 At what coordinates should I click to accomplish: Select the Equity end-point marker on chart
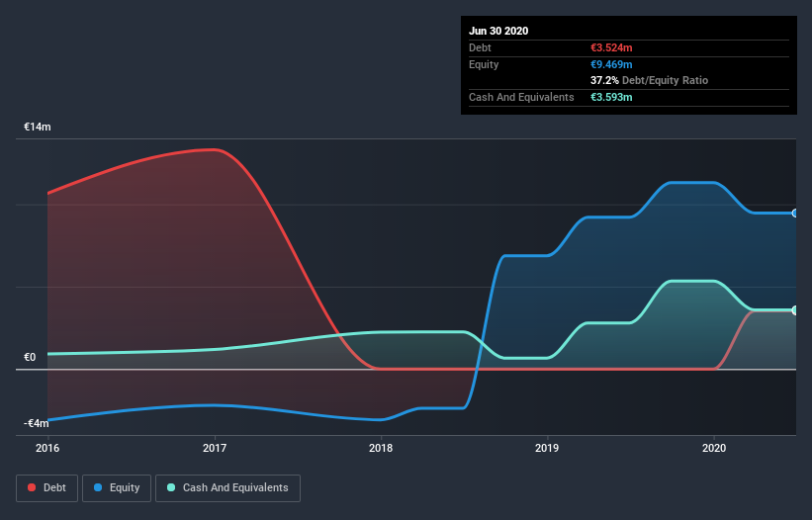coord(794,214)
